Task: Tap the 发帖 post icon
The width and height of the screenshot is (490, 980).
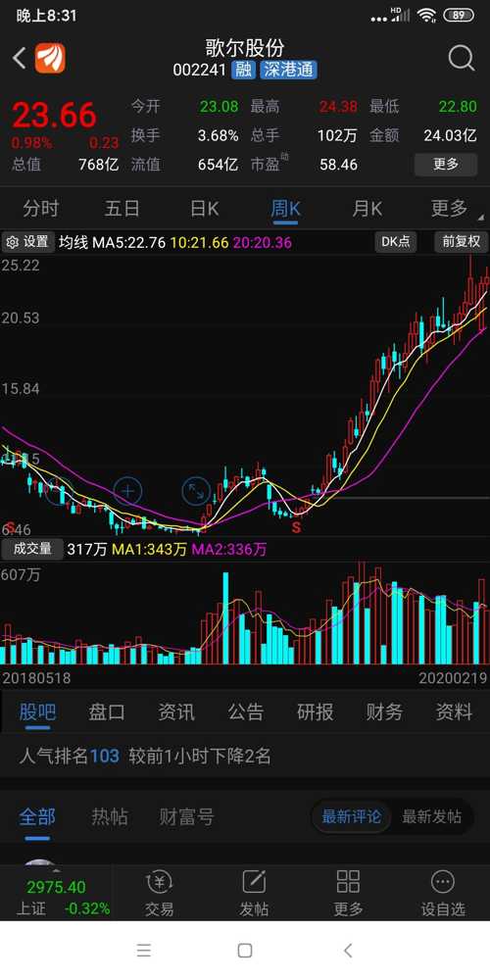Action: (254, 894)
